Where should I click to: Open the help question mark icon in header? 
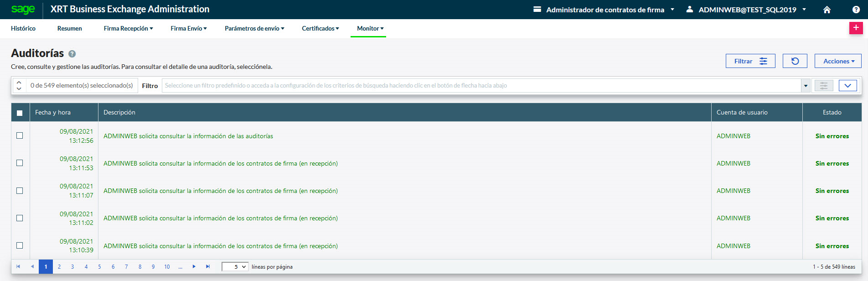coord(856,10)
